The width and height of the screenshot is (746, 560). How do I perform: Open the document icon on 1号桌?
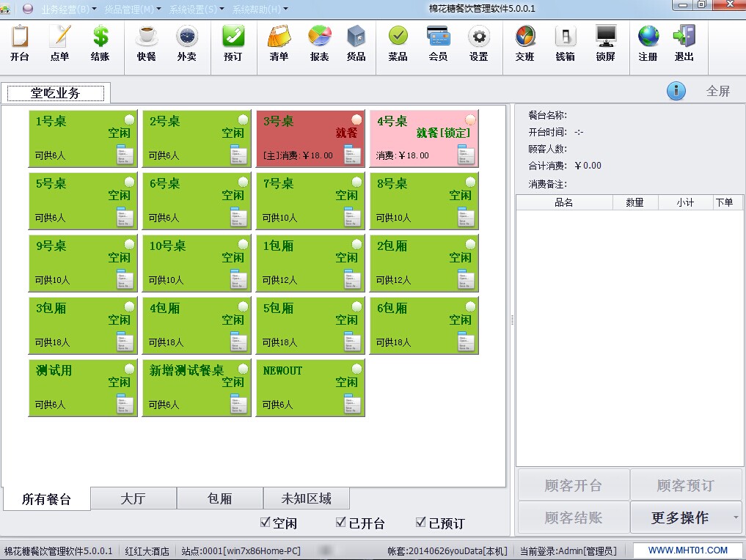125,155
